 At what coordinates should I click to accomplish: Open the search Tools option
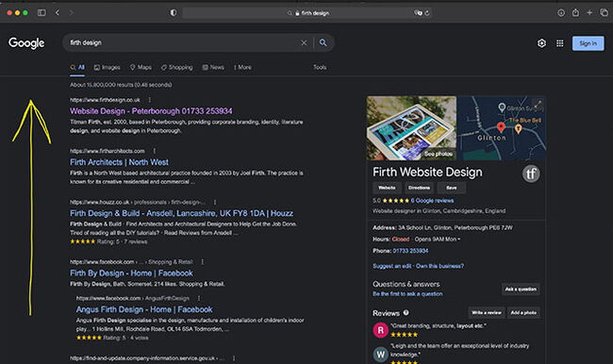tap(320, 67)
